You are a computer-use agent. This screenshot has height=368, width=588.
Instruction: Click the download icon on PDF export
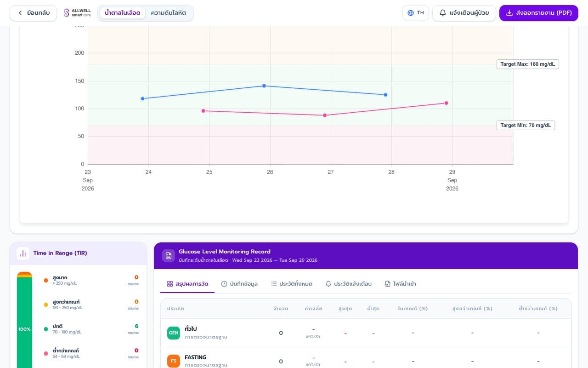509,13
